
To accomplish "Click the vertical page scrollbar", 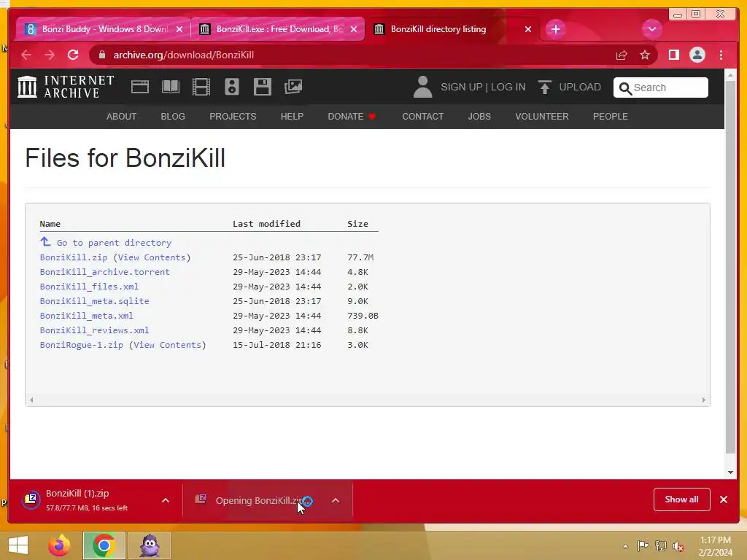I will click(730, 268).
